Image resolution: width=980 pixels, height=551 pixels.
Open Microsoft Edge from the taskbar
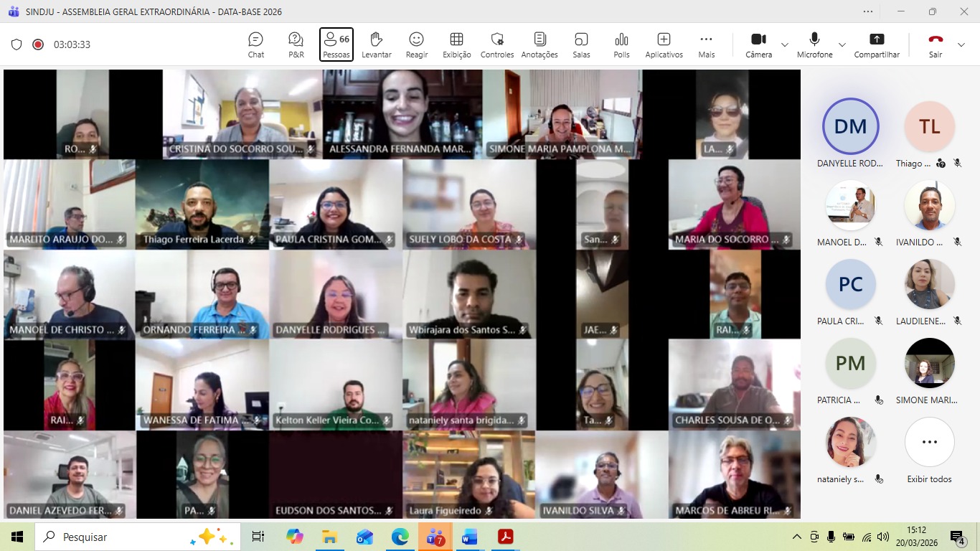400,537
